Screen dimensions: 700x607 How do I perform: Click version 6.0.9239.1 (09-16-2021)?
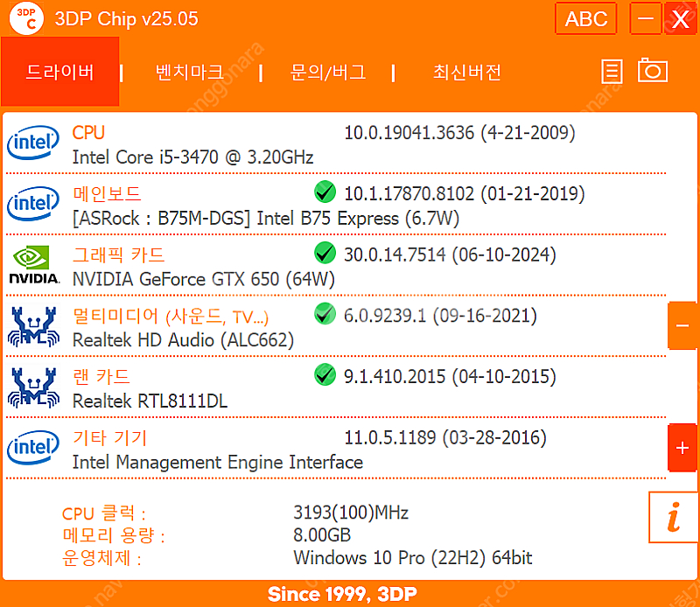pos(440,316)
